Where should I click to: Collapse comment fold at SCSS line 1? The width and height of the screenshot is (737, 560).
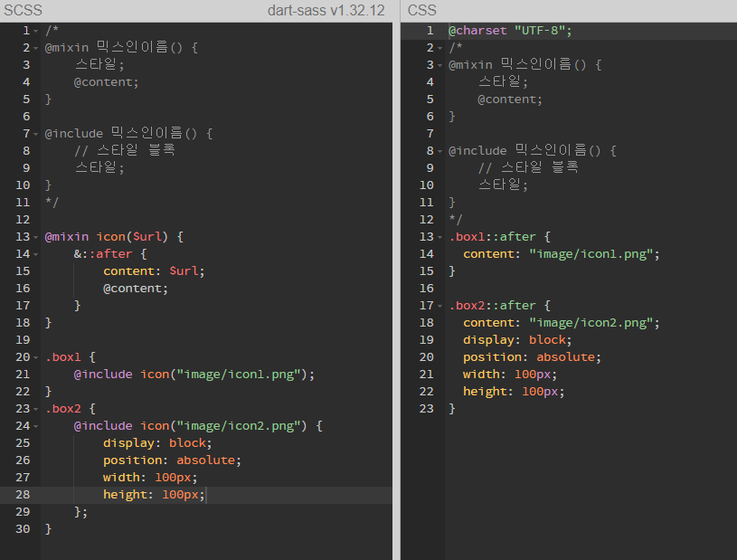coord(36,31)
